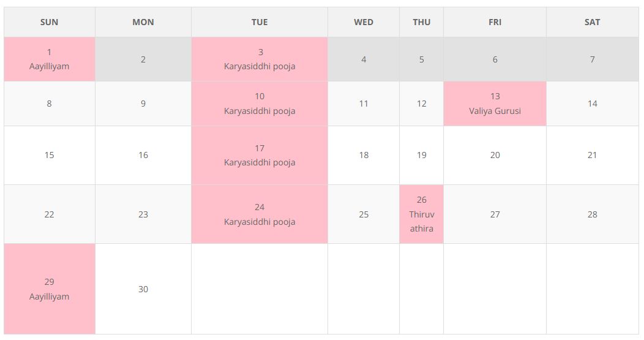
Task: Click date 7 on Saturday
Action: [592, 59]
